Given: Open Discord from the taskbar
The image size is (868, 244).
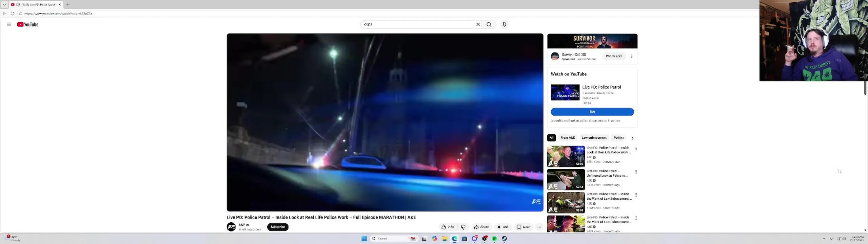Looking at the screenshot, I should pyautogui.click(x=475, y=239).
